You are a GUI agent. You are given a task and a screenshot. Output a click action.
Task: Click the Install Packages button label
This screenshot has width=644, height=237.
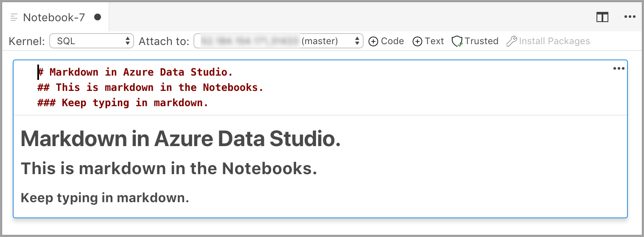point(554,41)
